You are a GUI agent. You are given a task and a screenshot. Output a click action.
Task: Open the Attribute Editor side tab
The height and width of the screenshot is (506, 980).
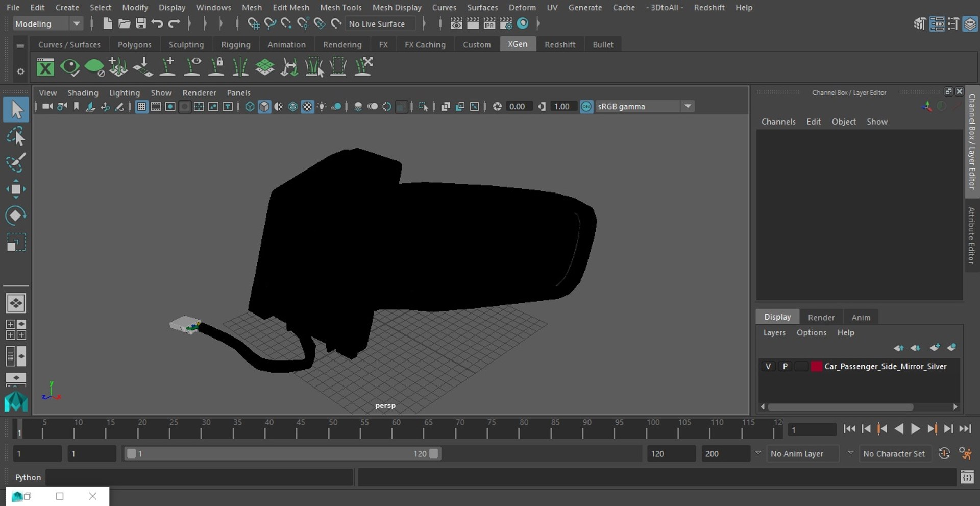(x=972, y=235)
